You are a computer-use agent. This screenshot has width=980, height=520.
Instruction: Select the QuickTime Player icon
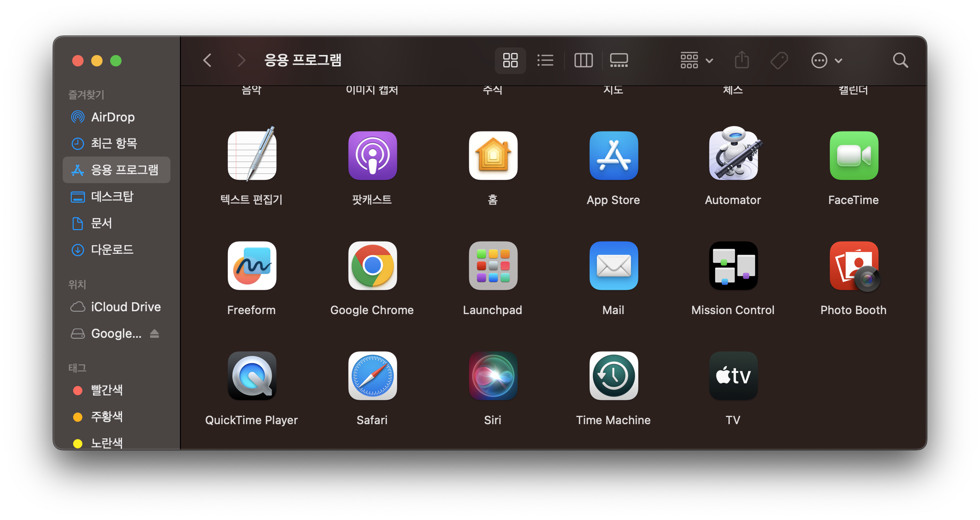point(252,376)
